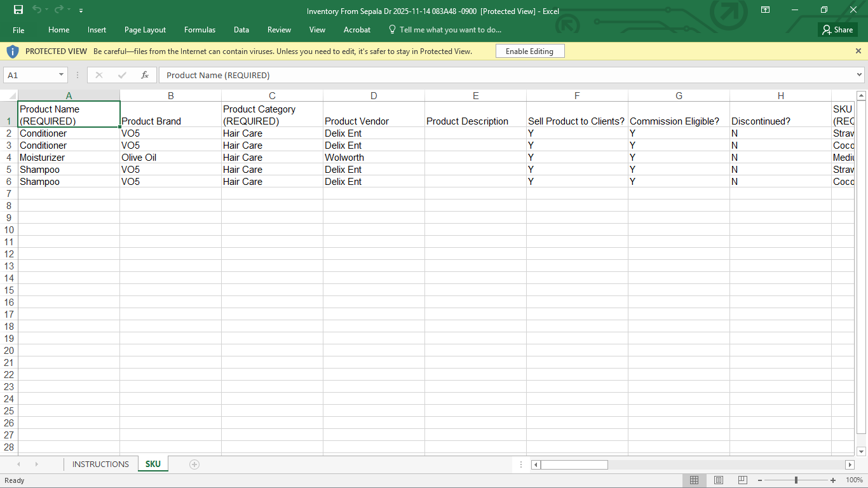Image resolution: width=868 pixels, height=488 pixels.
Task: Open the Data tab
Action: point(241,30)
